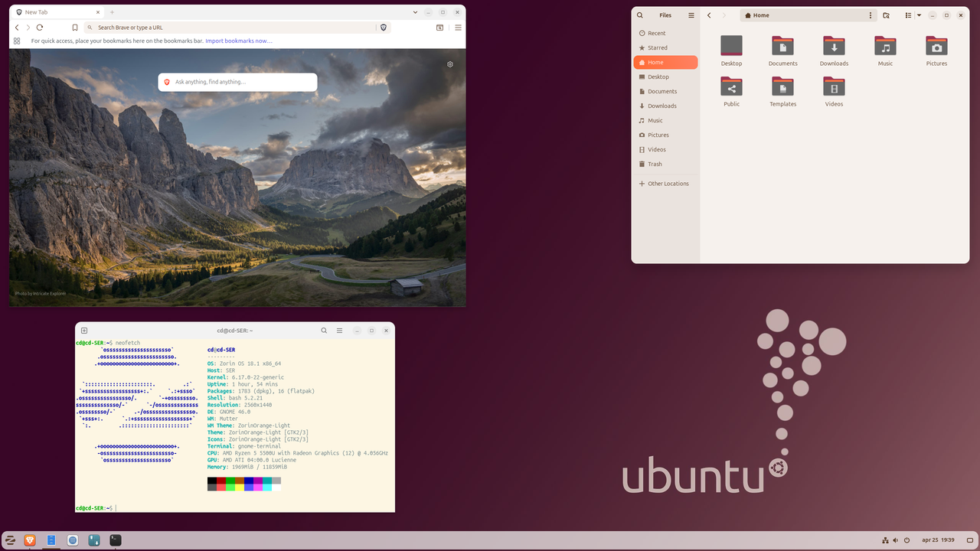Click the Brave Shields icon in the address bar
Screen dimensions: 980x551
coord(384,27)
